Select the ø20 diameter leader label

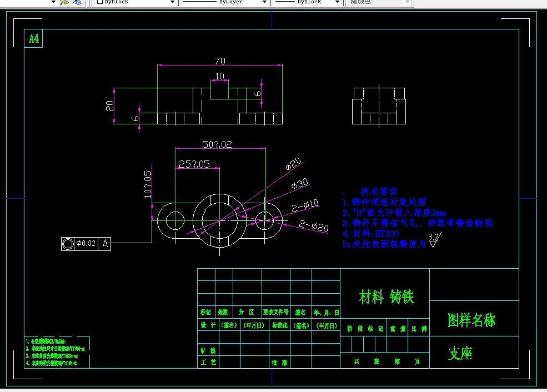point(293,164)
